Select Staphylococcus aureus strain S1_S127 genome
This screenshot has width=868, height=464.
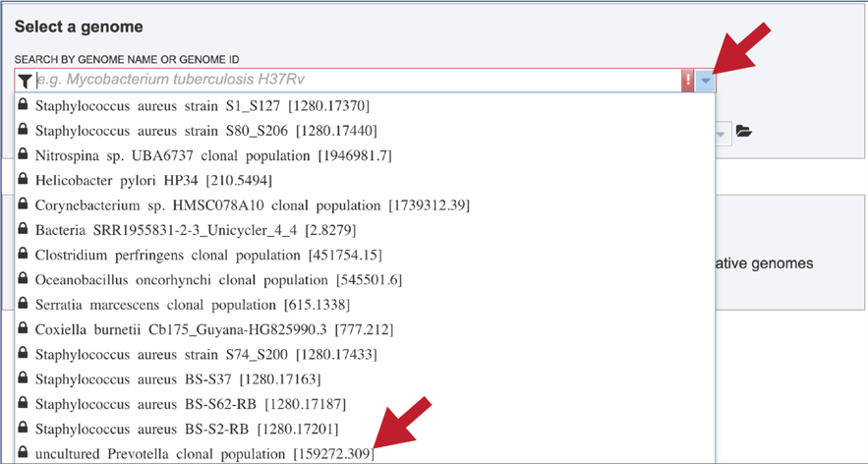[x=202, y=105]
